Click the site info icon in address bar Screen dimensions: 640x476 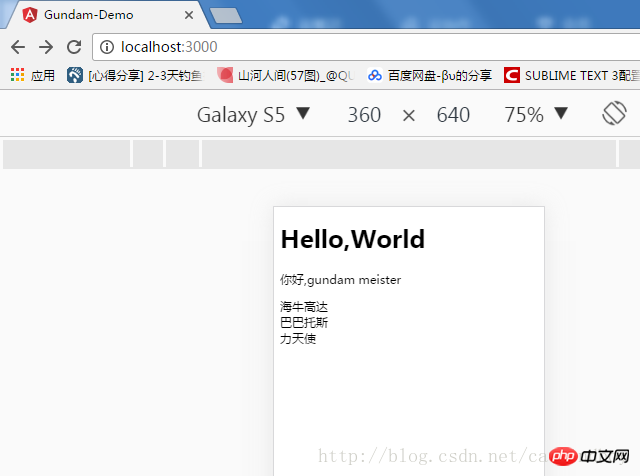click(107, 47)
